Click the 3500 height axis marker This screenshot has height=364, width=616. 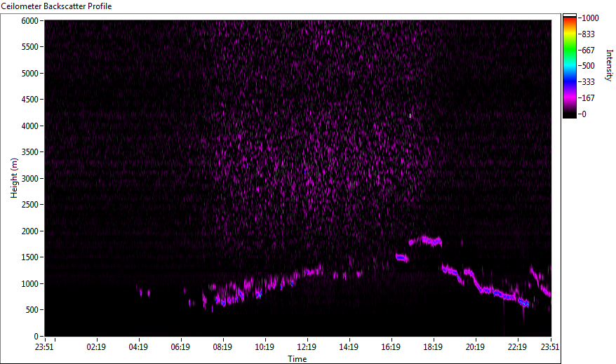[x=30, y=152]
